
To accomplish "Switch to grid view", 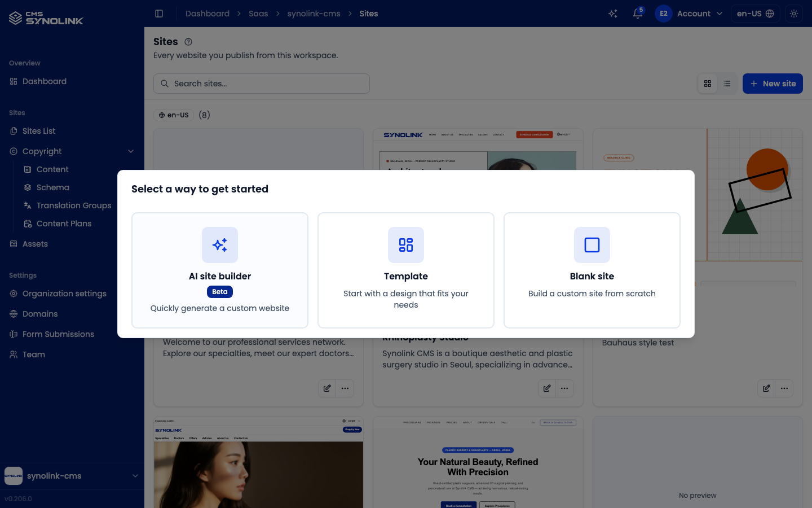I will point(708,84).
